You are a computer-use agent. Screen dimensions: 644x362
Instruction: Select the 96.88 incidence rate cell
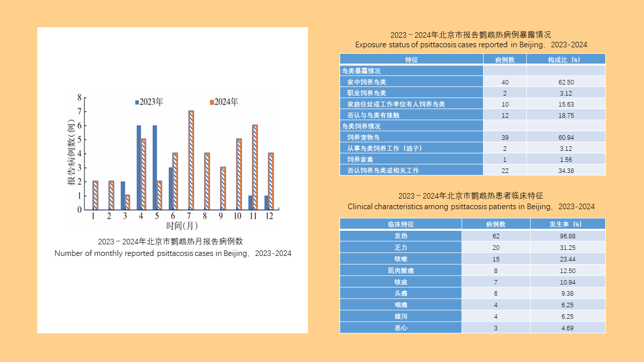567,236
